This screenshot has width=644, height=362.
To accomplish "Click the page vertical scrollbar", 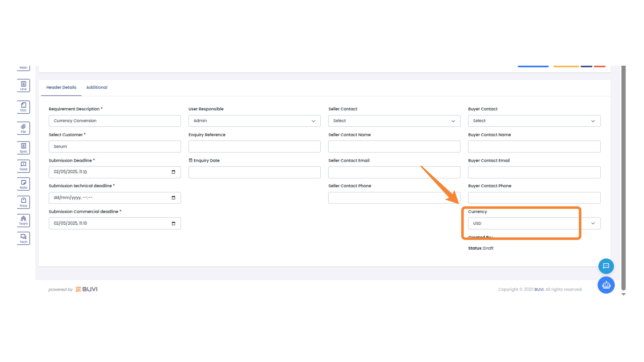I will 623,178.
